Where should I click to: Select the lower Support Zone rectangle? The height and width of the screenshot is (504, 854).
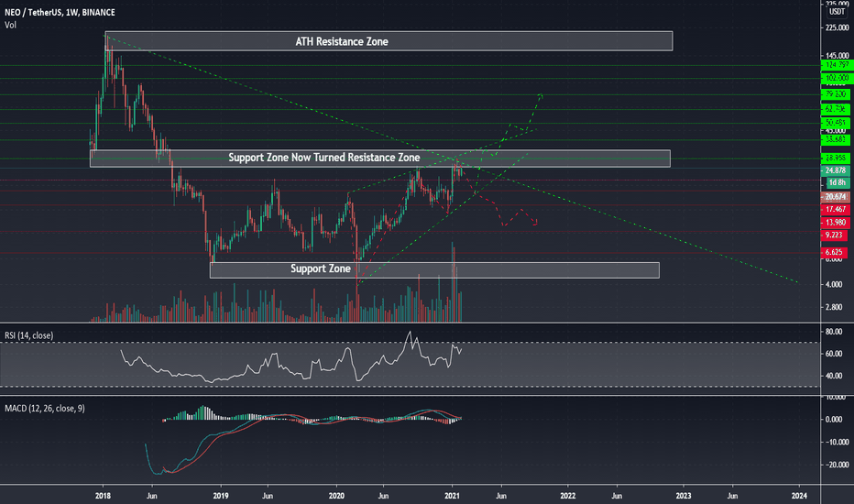[x=434, y=269]
